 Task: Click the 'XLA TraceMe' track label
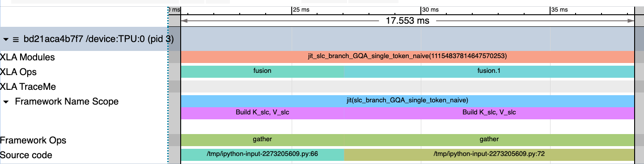28,87
